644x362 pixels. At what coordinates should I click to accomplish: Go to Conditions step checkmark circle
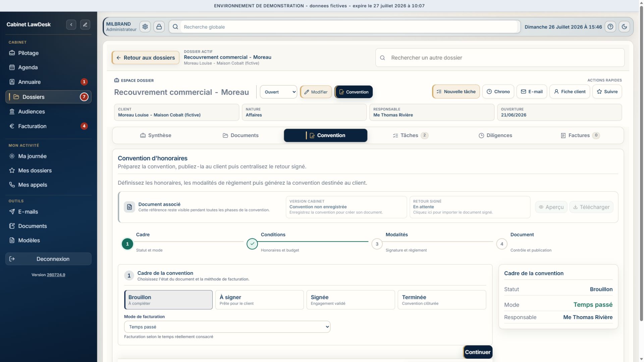click(252, 244)
